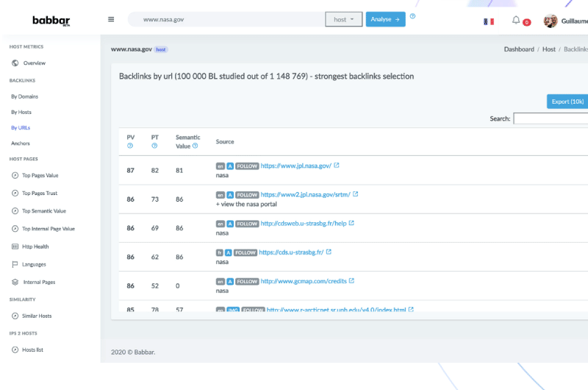The width and height of the screenshot is (588, 390).
Task: Open external link icon for cdsweb.u-strasbg.fr/help
Action: point(351,223)
